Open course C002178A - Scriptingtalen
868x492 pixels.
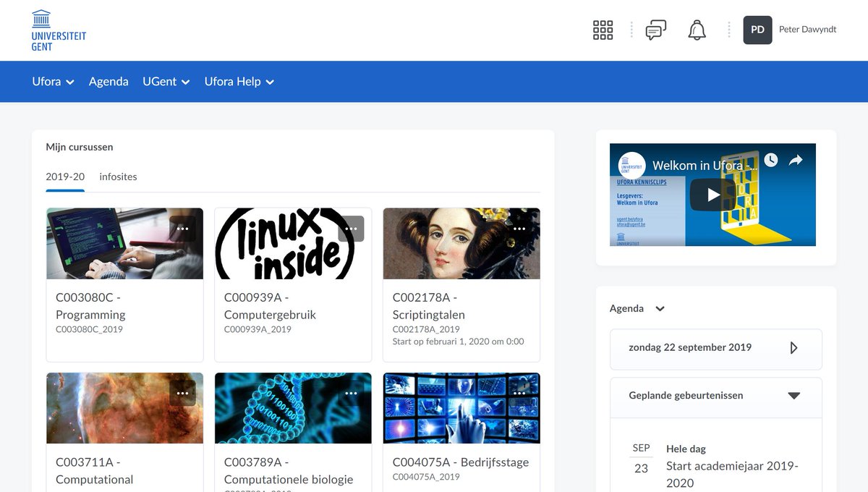click(x=428, y=306)
